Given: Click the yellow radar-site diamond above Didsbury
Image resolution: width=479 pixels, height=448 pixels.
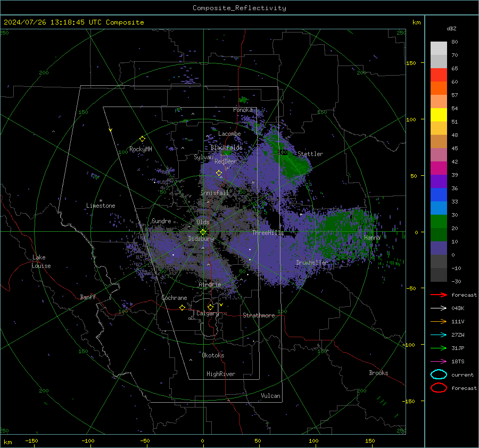Looking at the screenshot, I should tap(203, 232).
